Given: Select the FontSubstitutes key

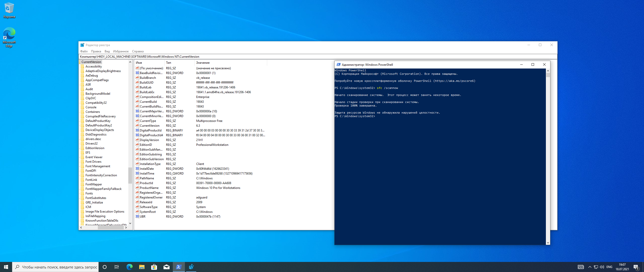Looking at the screenshot, I should [96, 198].
